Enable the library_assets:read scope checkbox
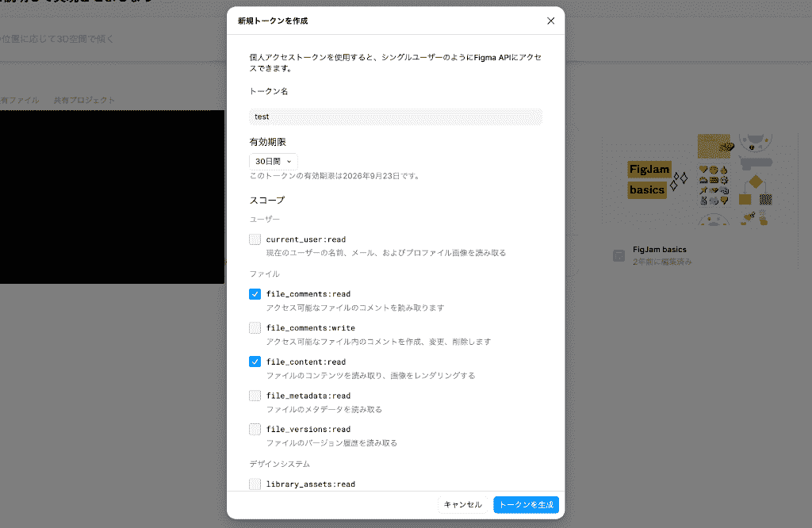 click(255, 484)
